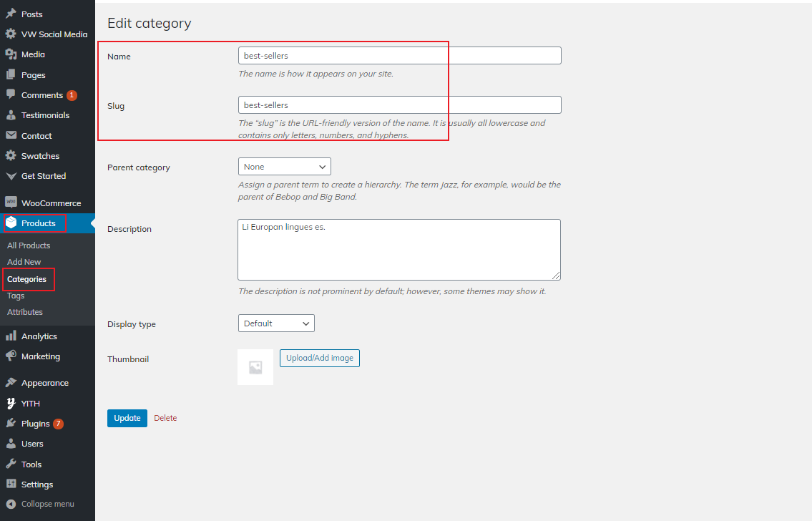Viewport: 812px width, 521px height.
Task: Click the WooCommerce logo icon
Action: point(11,203)
